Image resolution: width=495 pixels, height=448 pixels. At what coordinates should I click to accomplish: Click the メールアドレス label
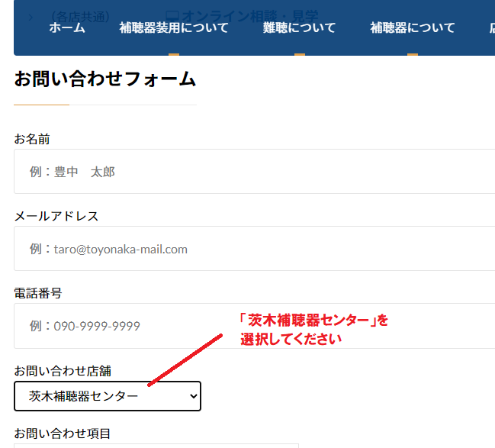click(56, 217)
